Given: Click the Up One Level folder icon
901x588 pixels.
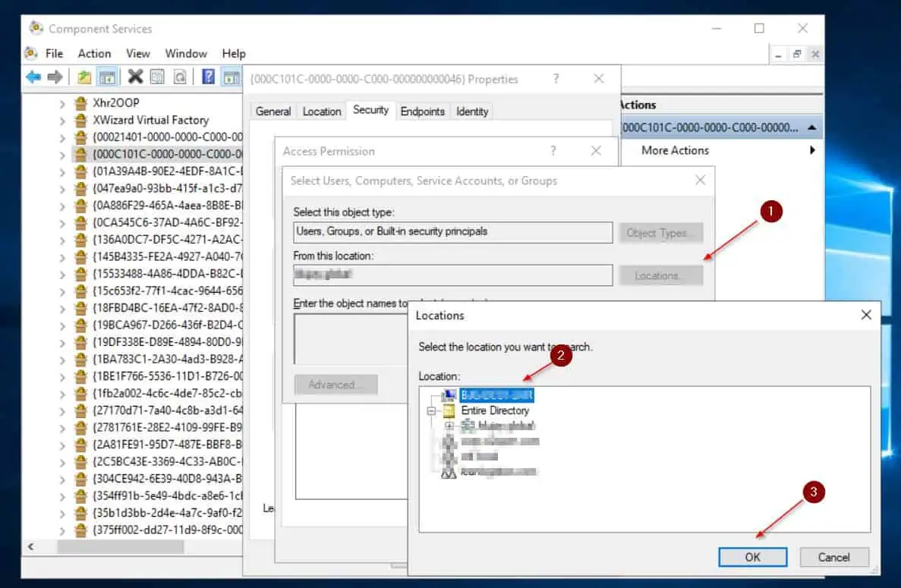Looking at the screenshot, I should [84, 77].
